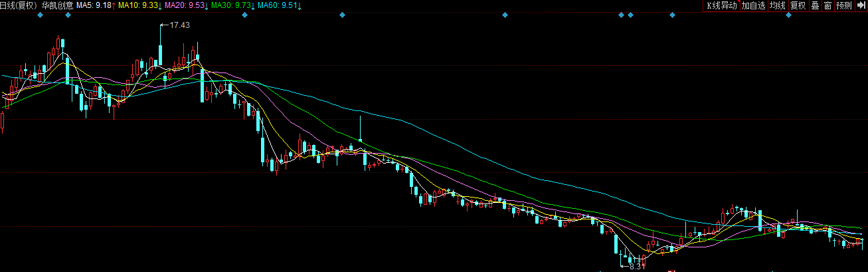Click the jump-to-end arrow icon
Viewport: 868px width, 272px height.
coord(861,5)
